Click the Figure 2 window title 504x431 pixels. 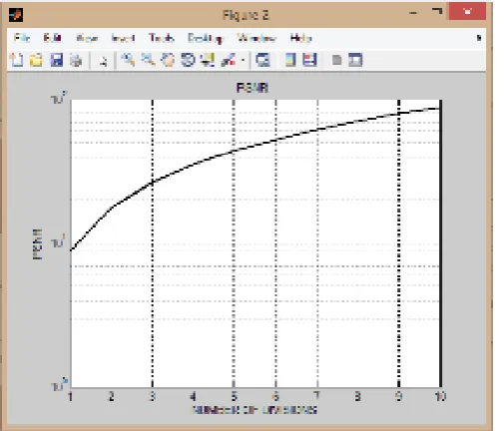246,15
